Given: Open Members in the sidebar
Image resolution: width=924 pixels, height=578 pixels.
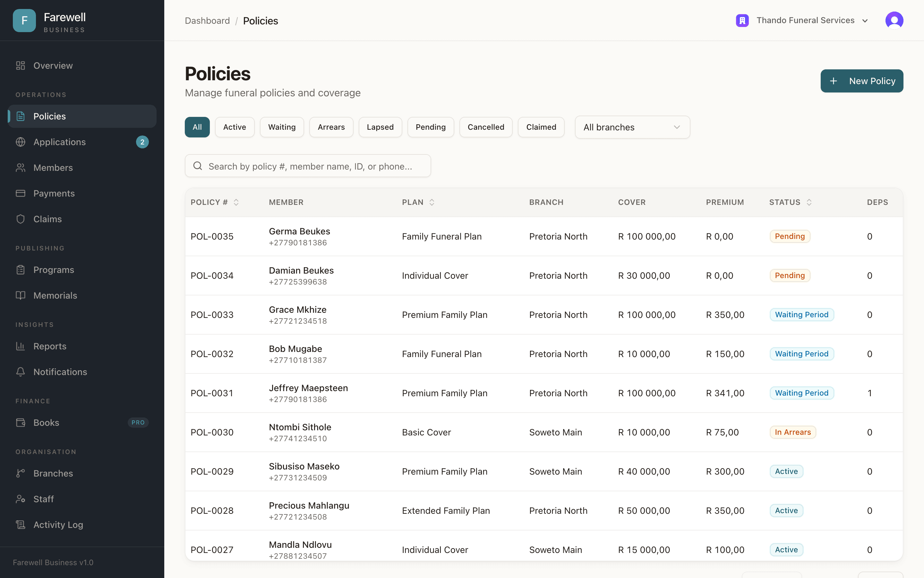Looking at the screenshot, I should coord(82,167).
